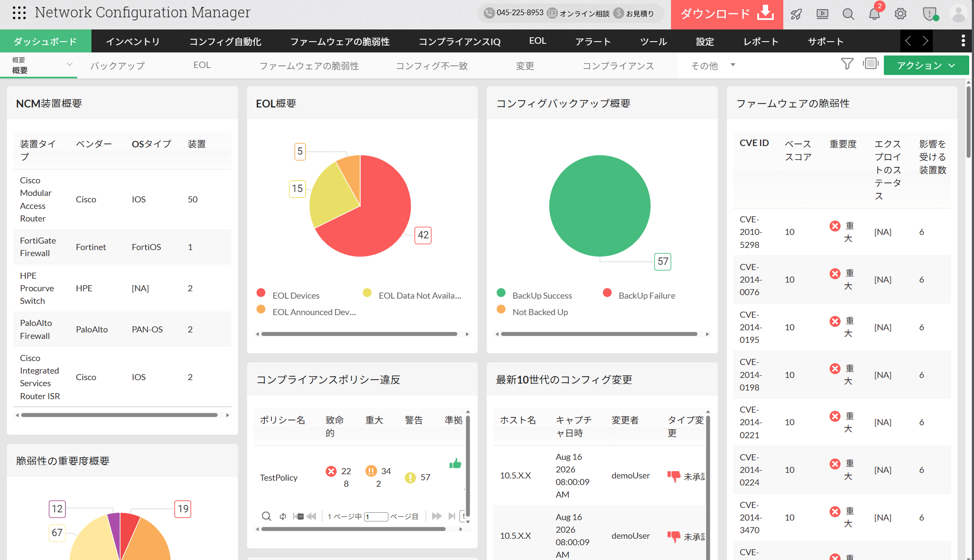This screenshot has height=560, width=974.
Task: Open the その他 dropdown
Action: (713, 65)
